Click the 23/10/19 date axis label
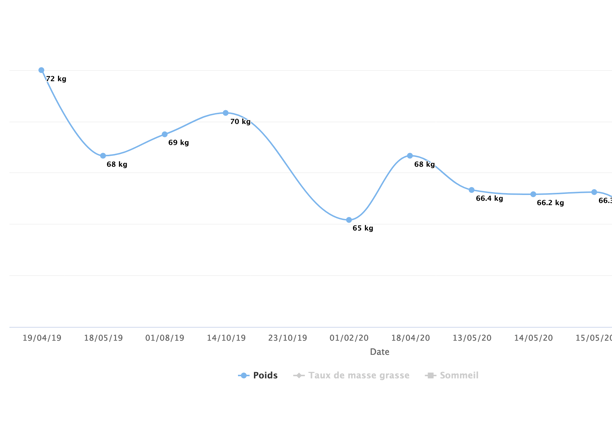This screenshot has width=612, height=440. (x=288, y=338)
